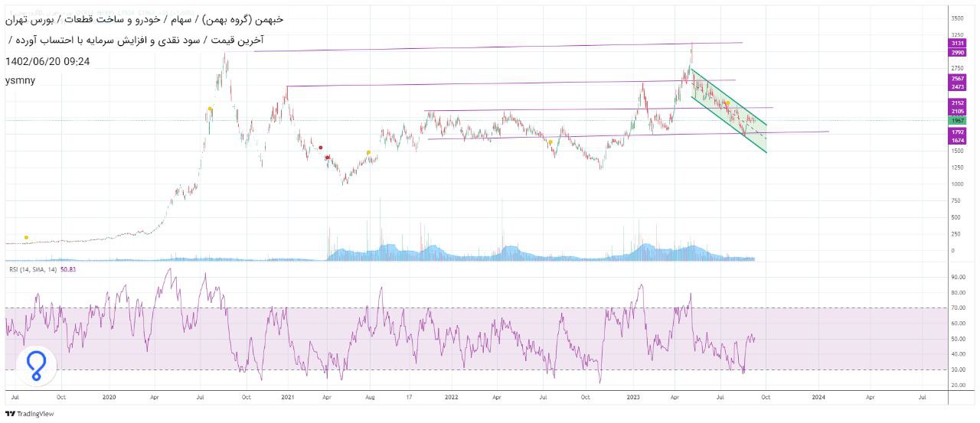Click the 2020 label on time axis

(109, 398)
